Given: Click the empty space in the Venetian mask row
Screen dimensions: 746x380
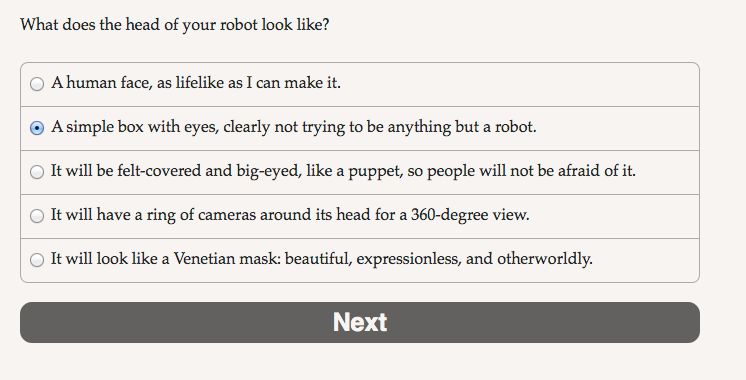Looking at the screenshot, I should coord(646,260).
